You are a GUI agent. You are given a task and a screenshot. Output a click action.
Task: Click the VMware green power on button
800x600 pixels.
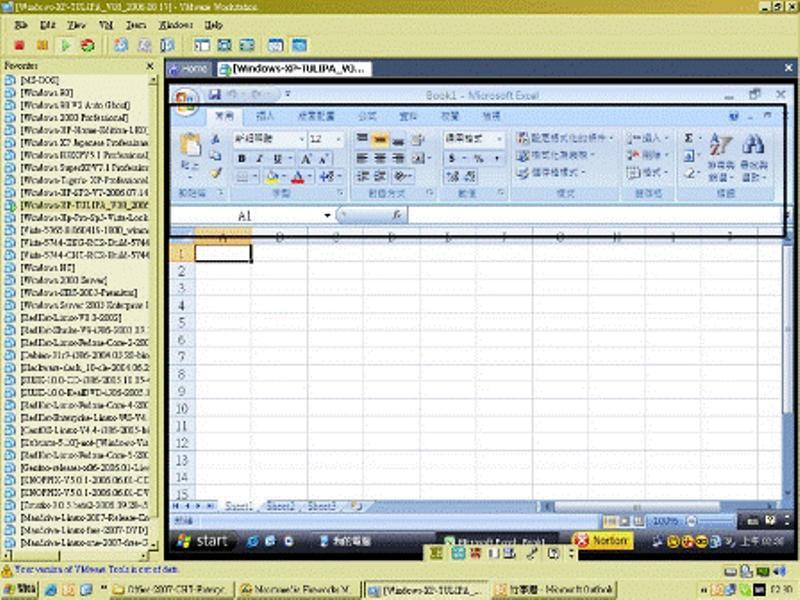pos(65,45)
